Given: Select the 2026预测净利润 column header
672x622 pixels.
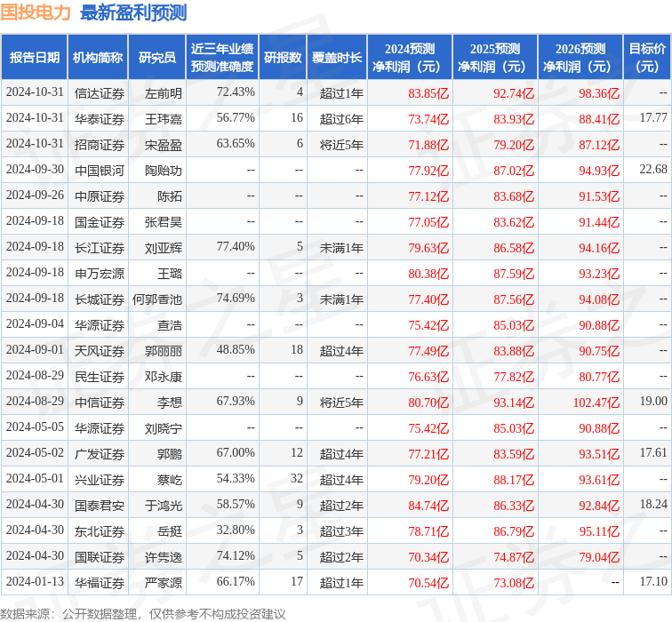Looking at the screenshot, I should 580,58.
